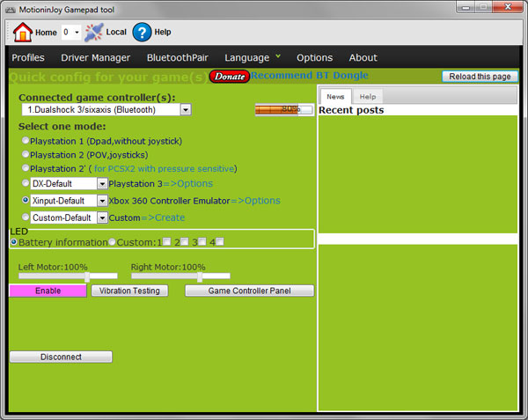Switch to the News tab
Viewport: 528px width, 420px height.
pyautogui.click(x=336, y=97)
